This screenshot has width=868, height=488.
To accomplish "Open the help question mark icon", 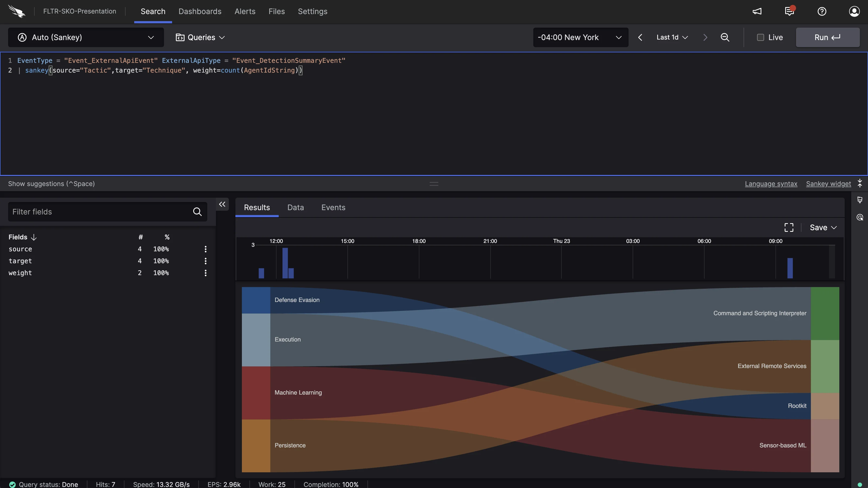I will 822,11.
